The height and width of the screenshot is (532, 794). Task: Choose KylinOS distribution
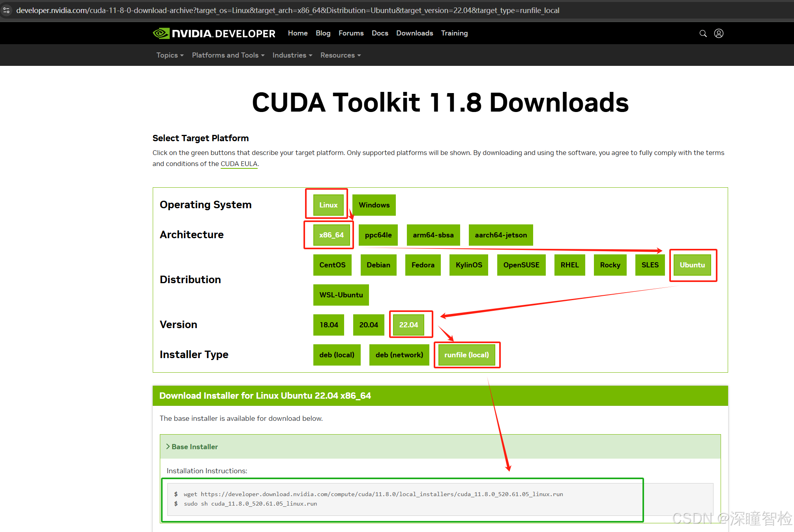(469, 265)
